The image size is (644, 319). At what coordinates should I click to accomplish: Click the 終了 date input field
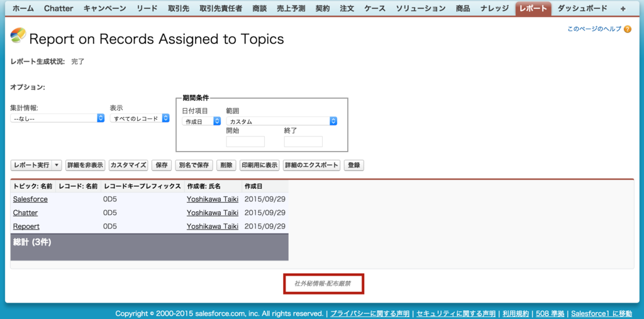pyautogui.click(x=303, y=142)
